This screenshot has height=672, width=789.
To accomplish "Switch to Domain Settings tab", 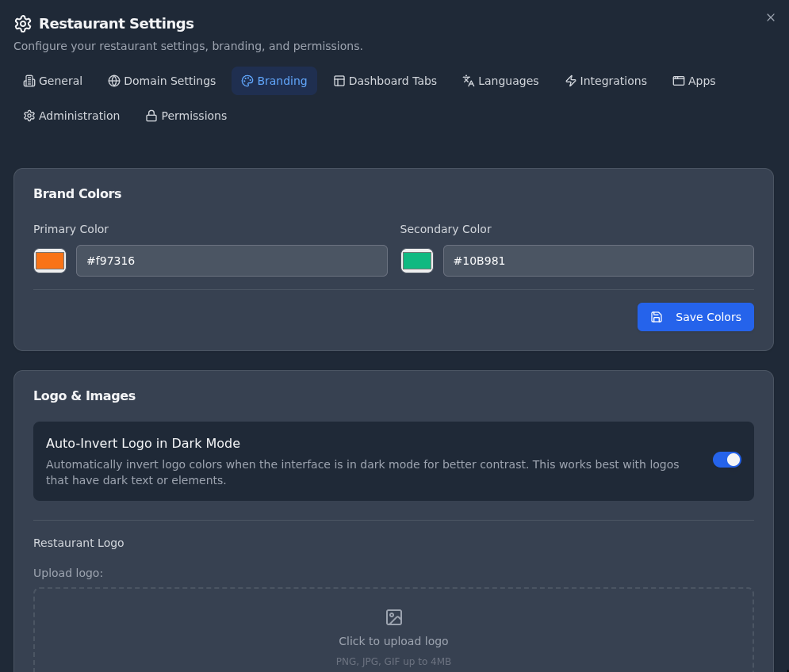I will pyautogui.click(x=162, y=81).
